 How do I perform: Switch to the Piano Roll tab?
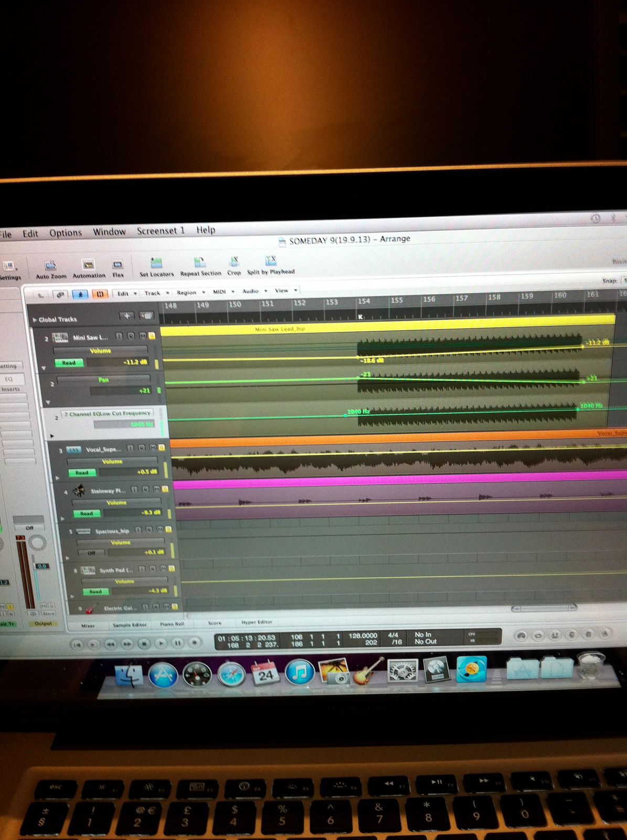coord(172,624)
